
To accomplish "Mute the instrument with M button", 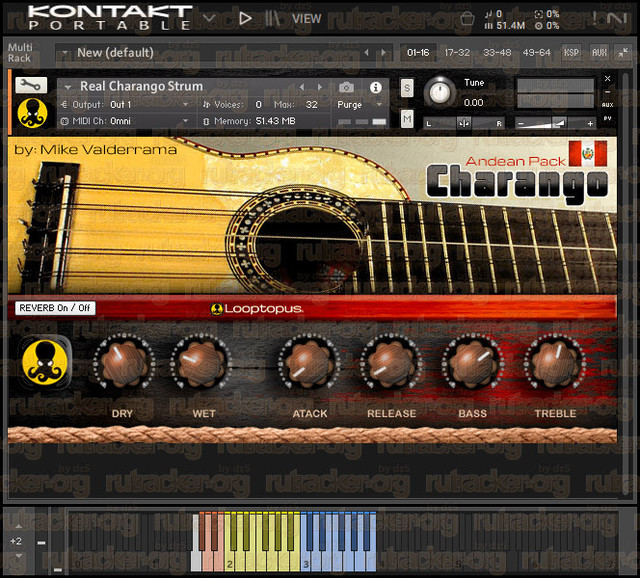I will (407, 119).
